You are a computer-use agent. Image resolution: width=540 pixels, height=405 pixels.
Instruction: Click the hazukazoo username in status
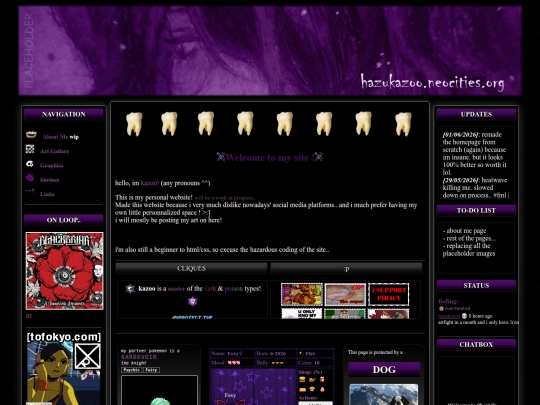pos(449,316)
